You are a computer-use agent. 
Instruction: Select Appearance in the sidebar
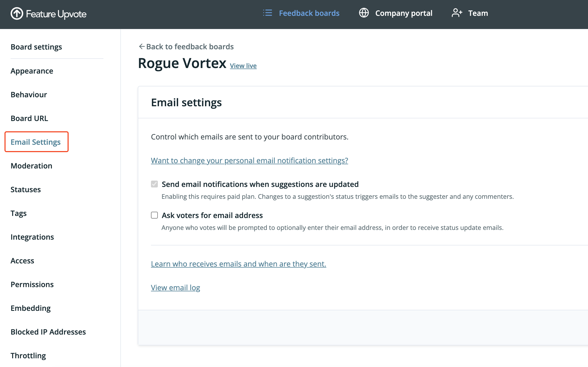tap(32, 71)
